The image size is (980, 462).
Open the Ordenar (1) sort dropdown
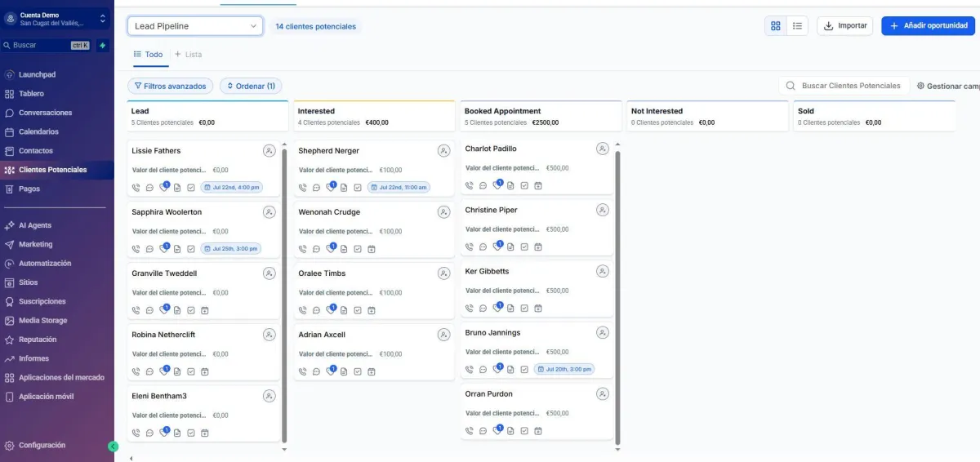(251, 86)
